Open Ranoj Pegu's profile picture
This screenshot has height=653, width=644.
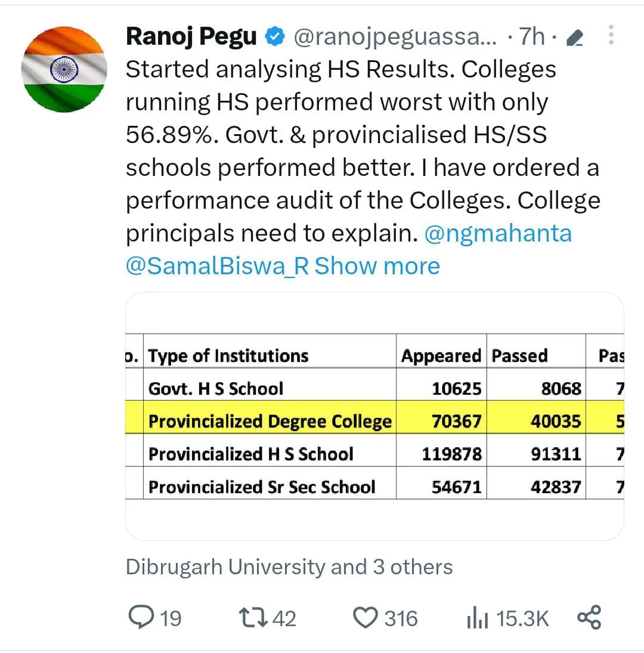pyautogui.click(x=64, y=70)
